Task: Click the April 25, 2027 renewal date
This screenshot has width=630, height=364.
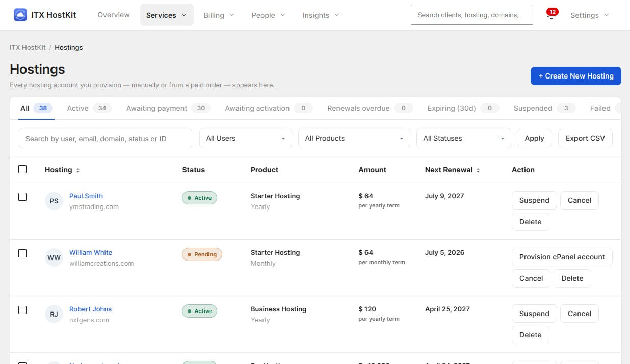Action: 448,309
